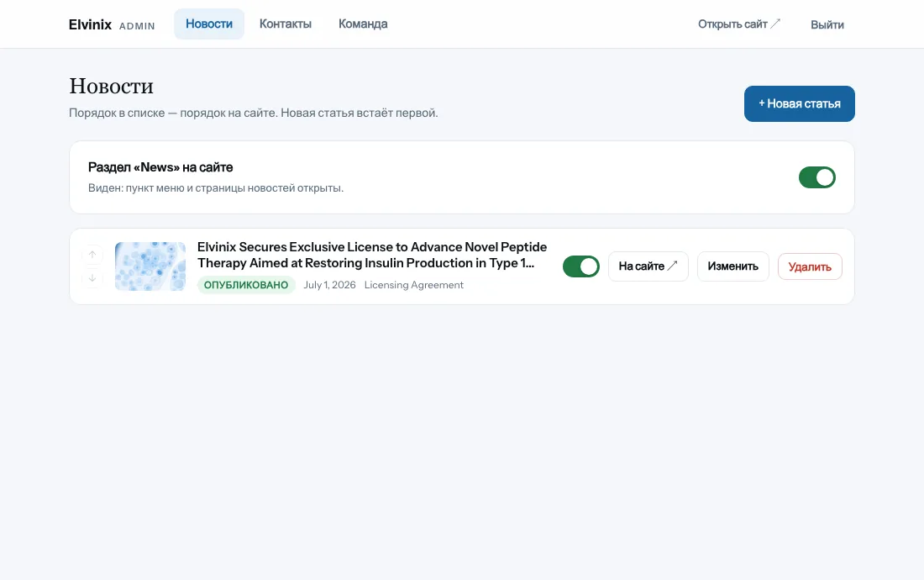Create a new article with + Новая статья
Image resolution: width=924 pixels, height=580 pixels.
tap(799, 103)
